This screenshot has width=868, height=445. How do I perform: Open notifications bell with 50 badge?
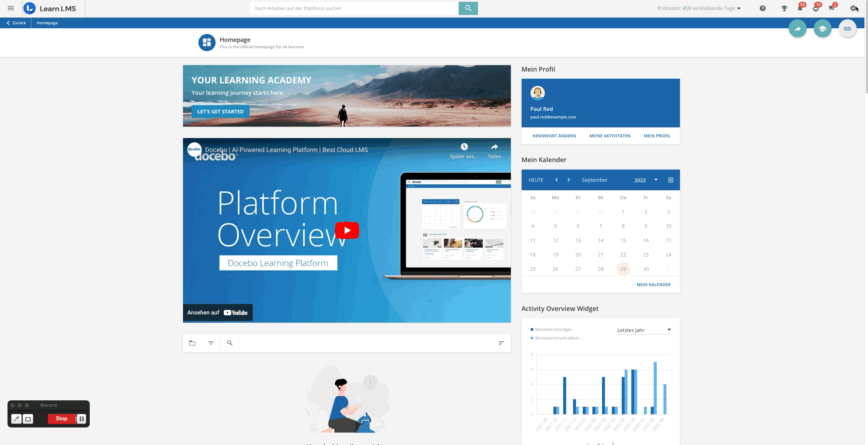click(x=800, y=8)
